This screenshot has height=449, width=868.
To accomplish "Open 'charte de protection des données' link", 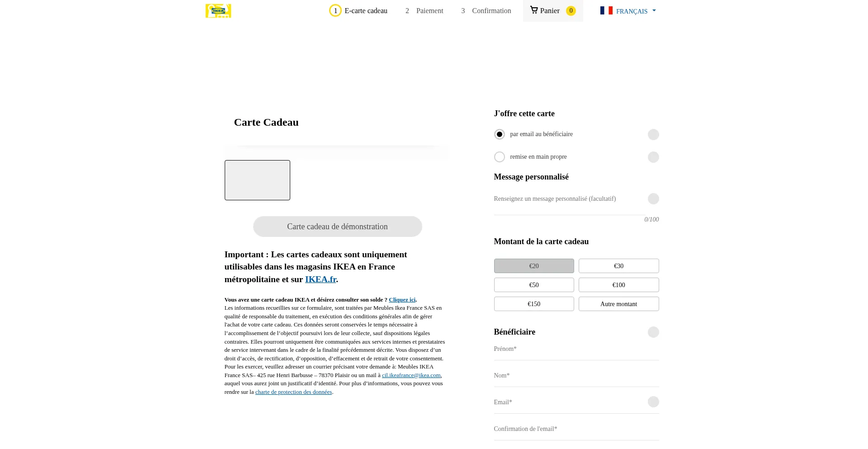I will [x=293, y=392].
